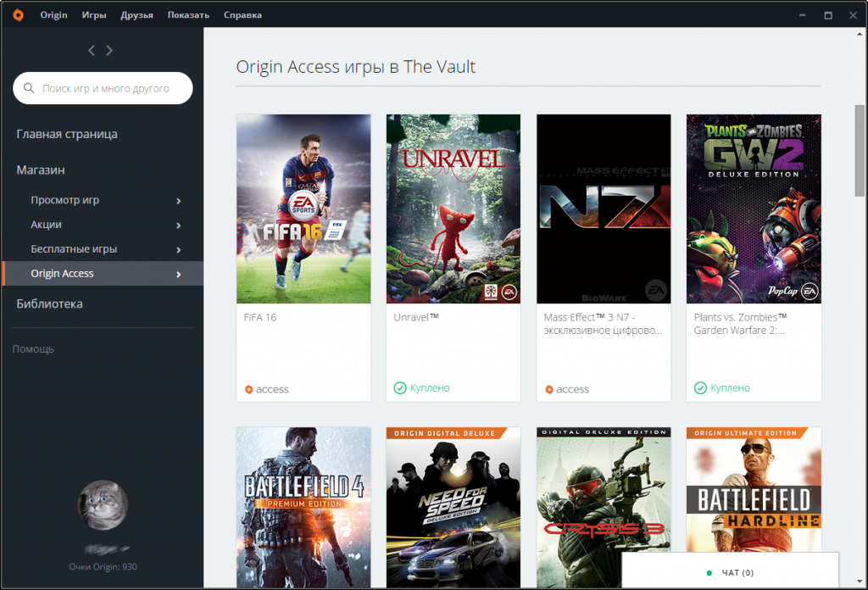The width and height of the screenshot is (868, 590).
Task: Open the Origin menu
Action: pyautogui.click(x=53, y=15)
